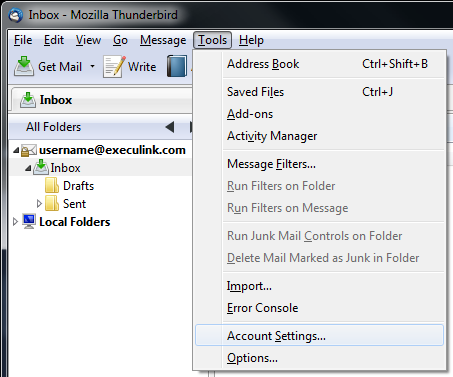This screenshot has width=453, height=377.
Task: Close the open Tools menu
Action: point(212,40)
